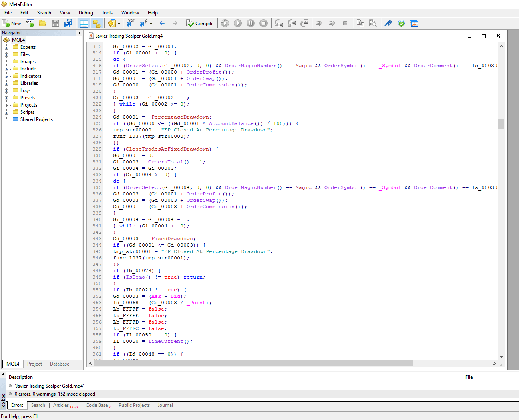Start debugging with the play icon

[238, 23]
